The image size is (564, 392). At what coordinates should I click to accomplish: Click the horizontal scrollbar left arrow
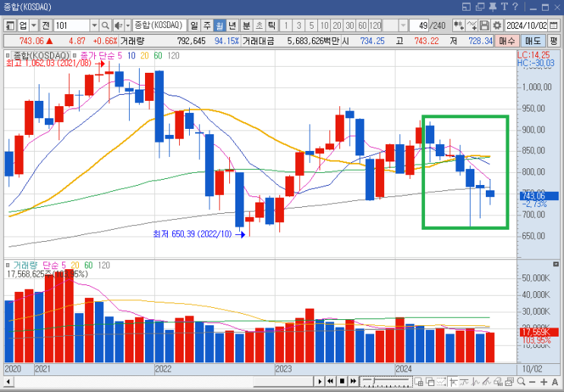pos(8,381)
